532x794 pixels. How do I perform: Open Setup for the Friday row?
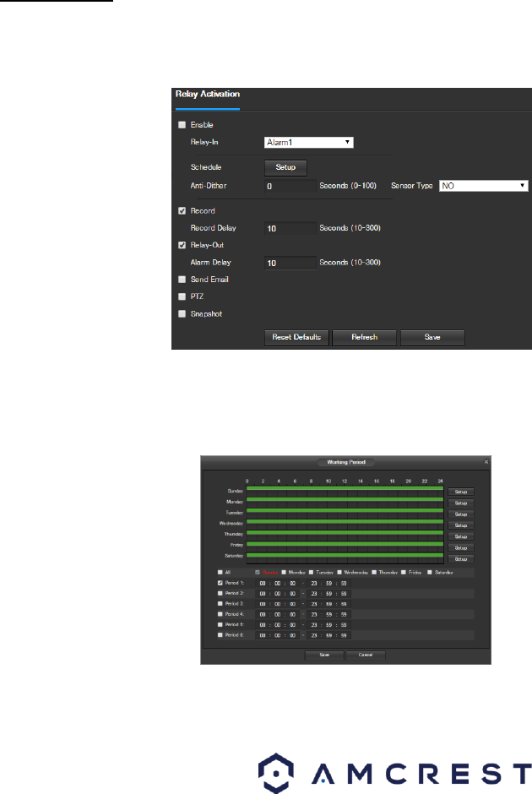pyautogui.click(x=460, y=548)
